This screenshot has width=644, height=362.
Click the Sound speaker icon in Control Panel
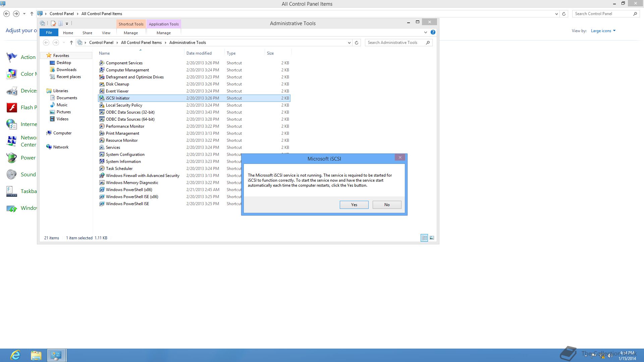click(x=12, y=175)
